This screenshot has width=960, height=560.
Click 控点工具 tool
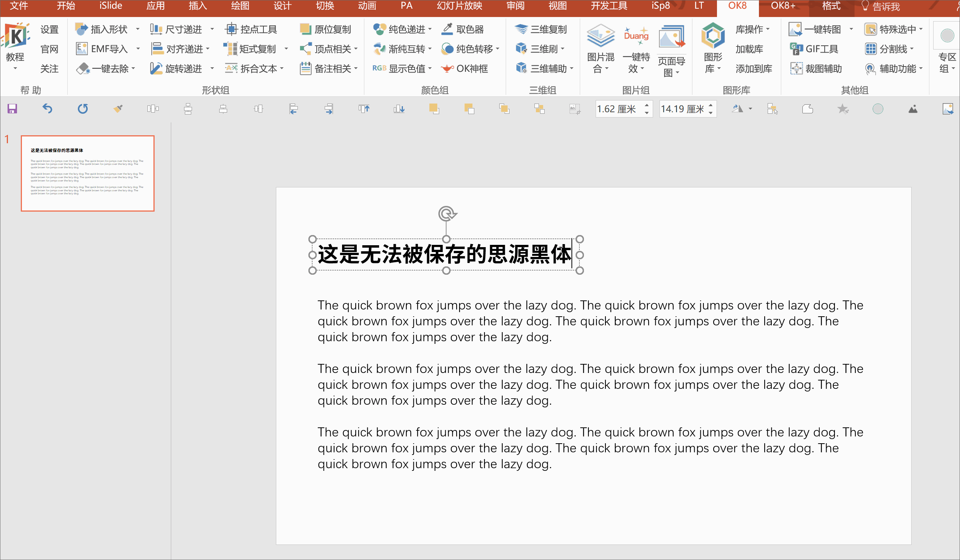click(251, 29)
